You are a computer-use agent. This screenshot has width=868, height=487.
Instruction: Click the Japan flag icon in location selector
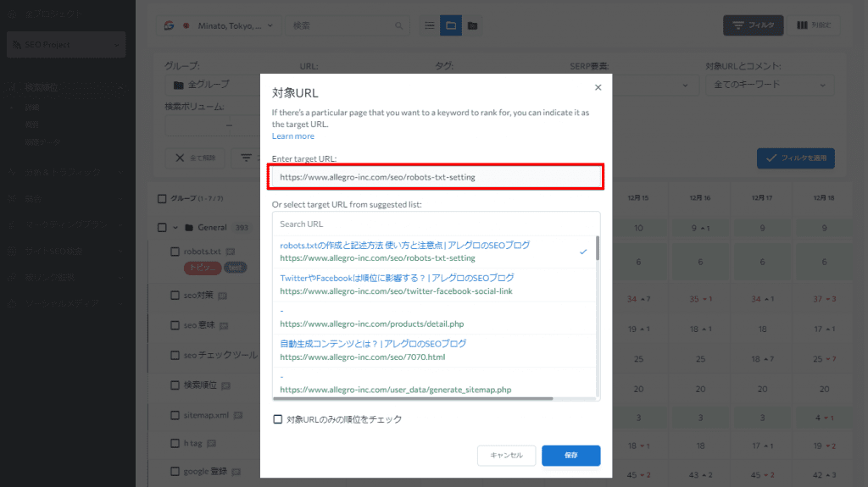click(186, 25)
